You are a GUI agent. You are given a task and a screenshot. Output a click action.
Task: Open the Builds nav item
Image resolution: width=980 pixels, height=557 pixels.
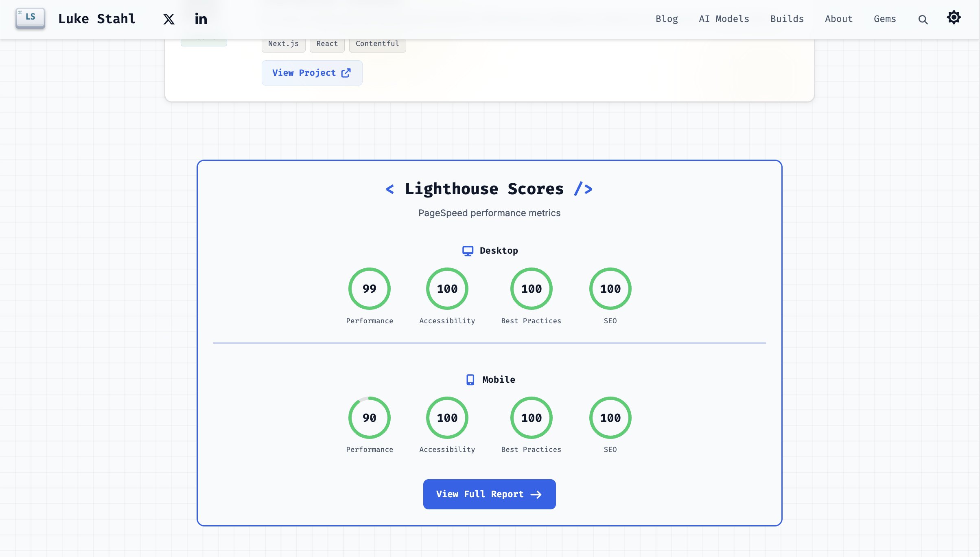(787, 19)
